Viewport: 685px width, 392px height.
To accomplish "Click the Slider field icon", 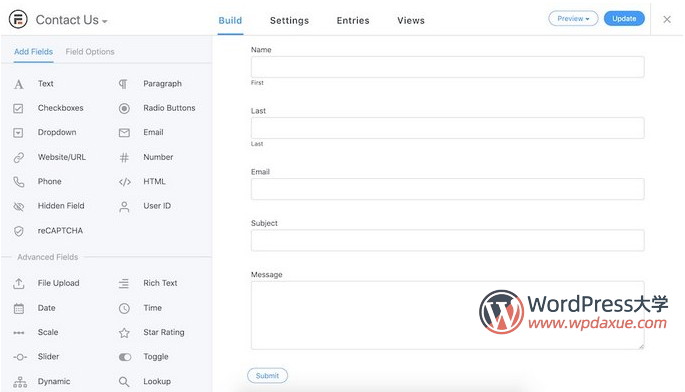I will tap(20, 357).
